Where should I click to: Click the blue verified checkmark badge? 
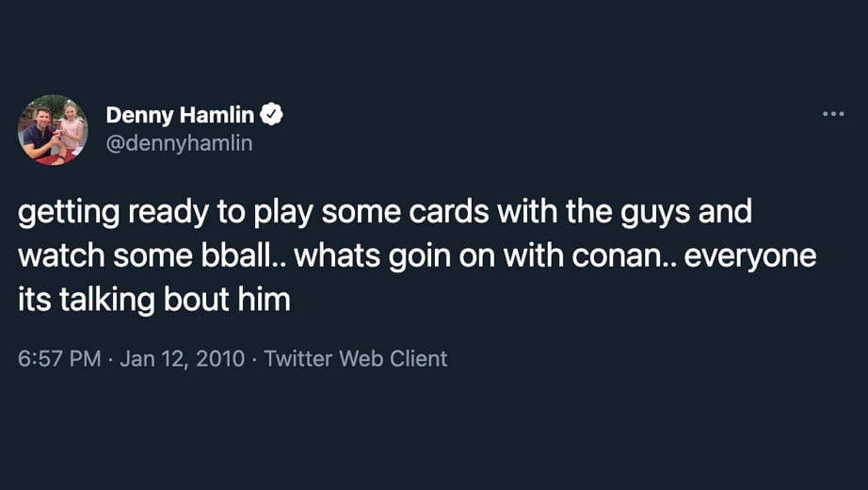coord(272,115)
